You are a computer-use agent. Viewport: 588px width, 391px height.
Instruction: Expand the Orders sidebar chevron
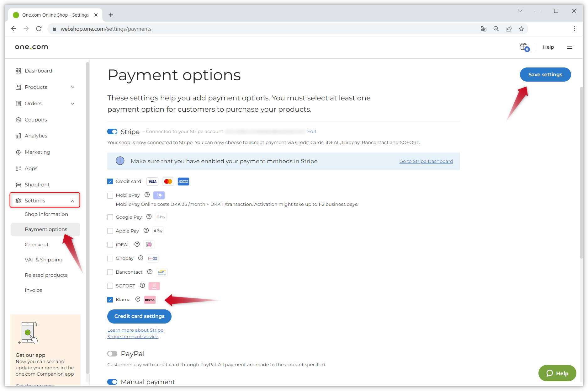(73, 104)
